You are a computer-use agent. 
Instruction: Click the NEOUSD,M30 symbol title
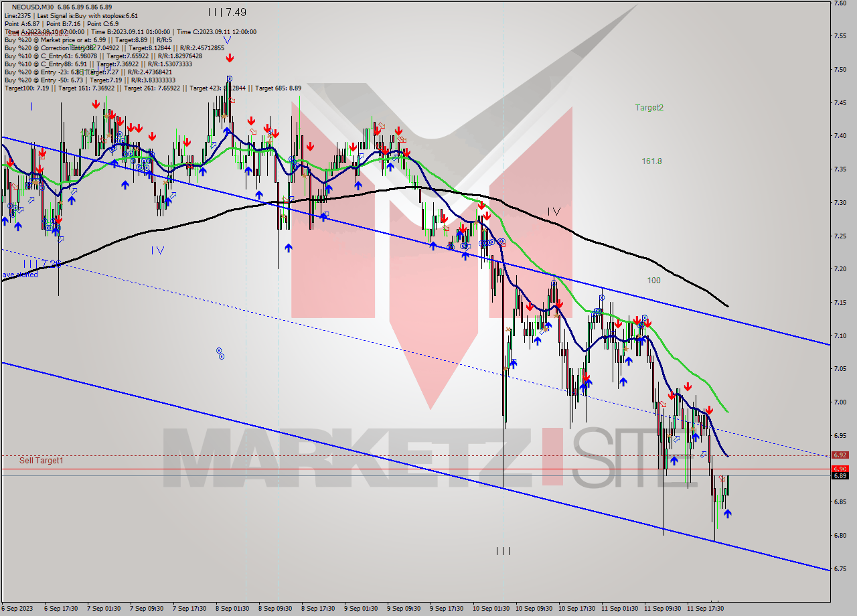click(34, 6)
